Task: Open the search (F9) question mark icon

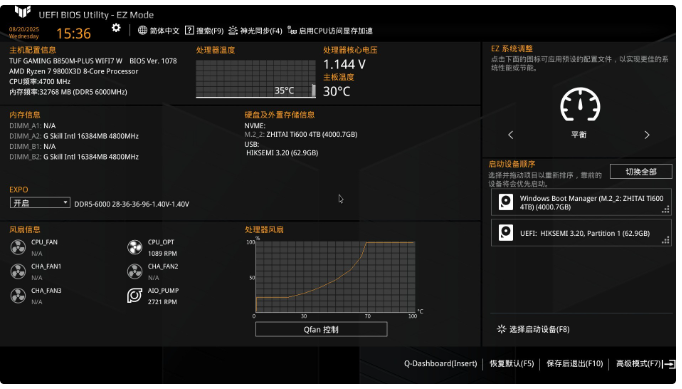Action: 189,30
